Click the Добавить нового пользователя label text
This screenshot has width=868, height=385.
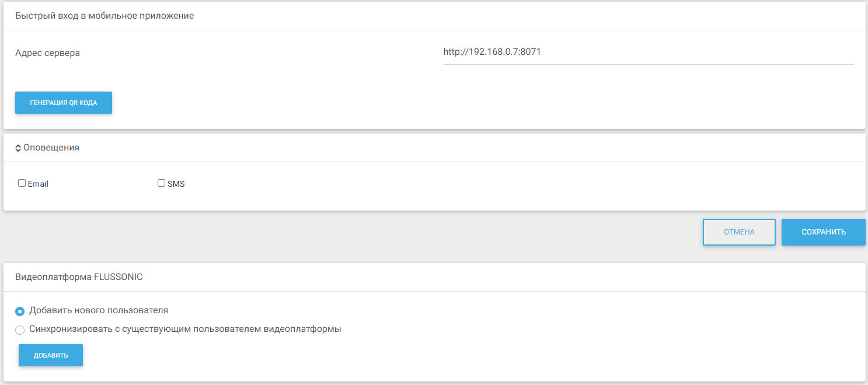tap(99, 310)
